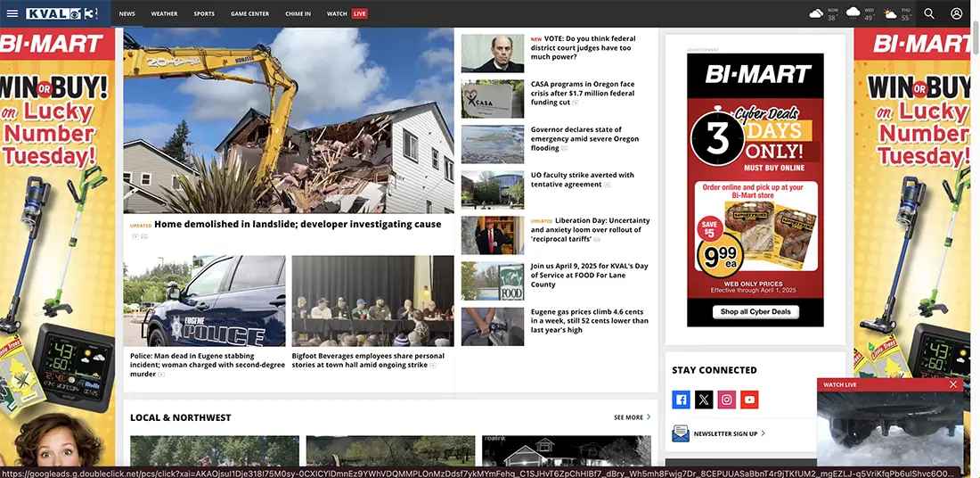The image size is (980, 478).
Task: Click the Trump at podium thumbnail
Action: [493, 235]
